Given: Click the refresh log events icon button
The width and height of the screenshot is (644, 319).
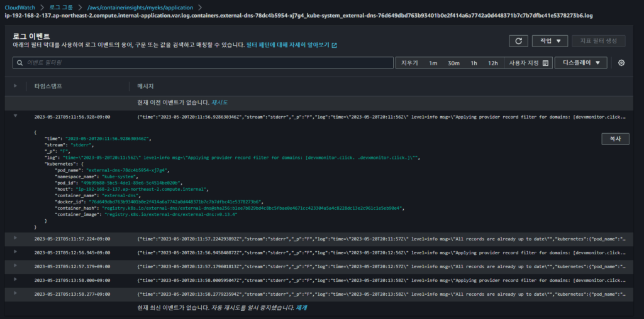Looking at the screenshot, I should pos(518,41).
